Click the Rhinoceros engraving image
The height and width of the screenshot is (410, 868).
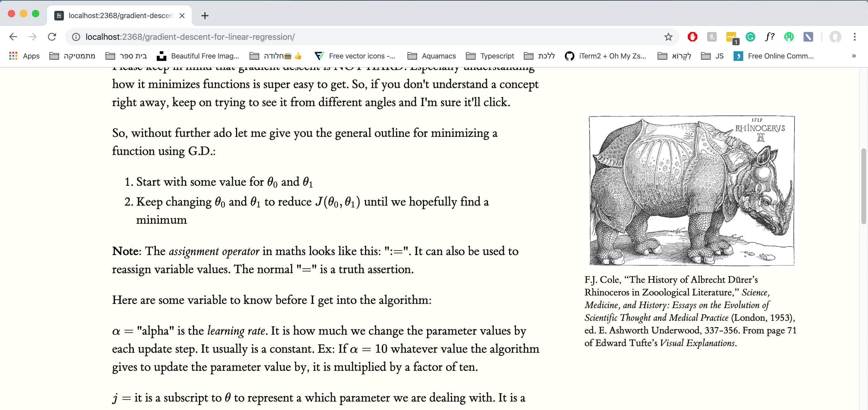tap(691, 191)
